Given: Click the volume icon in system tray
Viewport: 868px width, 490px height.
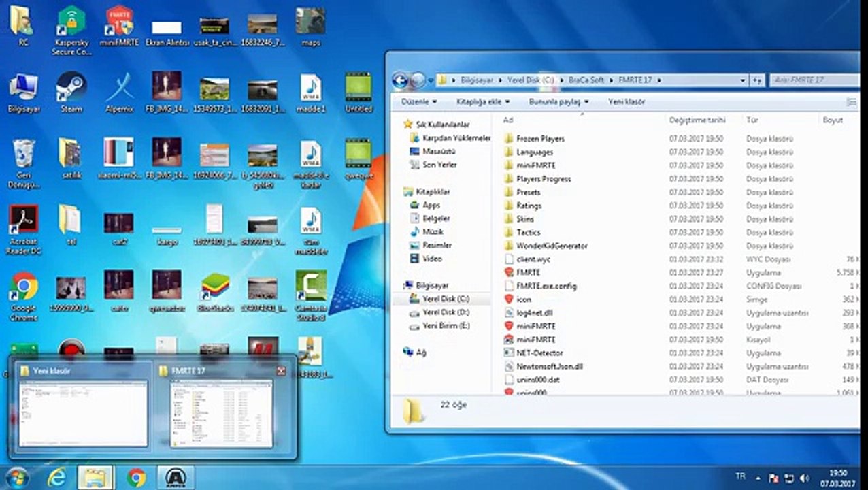Looking at the screenshot, I should click(805, 478).
